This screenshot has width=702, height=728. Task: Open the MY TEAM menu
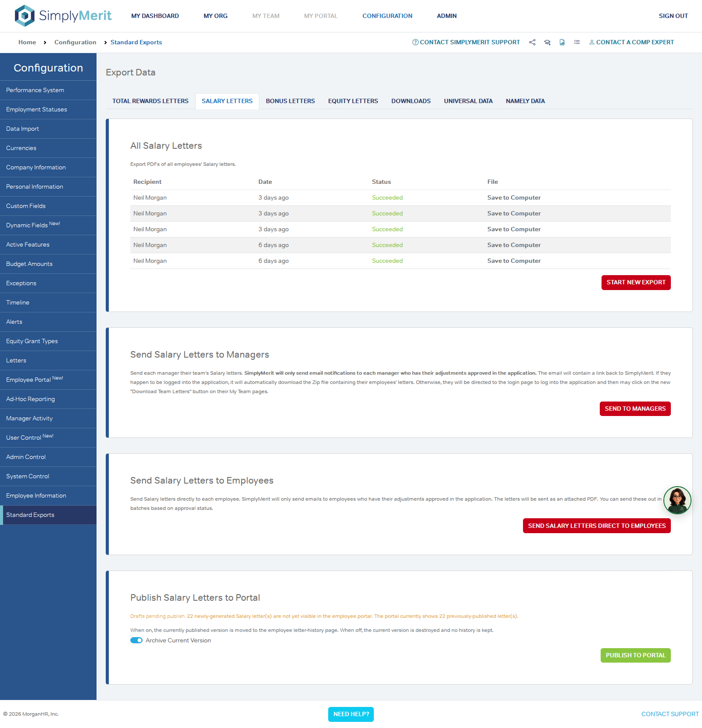coord(266,16)
